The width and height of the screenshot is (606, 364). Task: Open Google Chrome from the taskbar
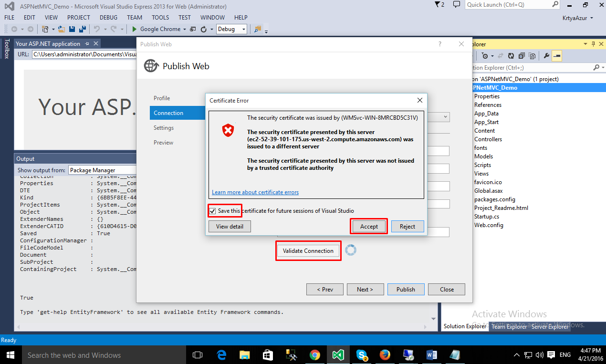point(314,355)
